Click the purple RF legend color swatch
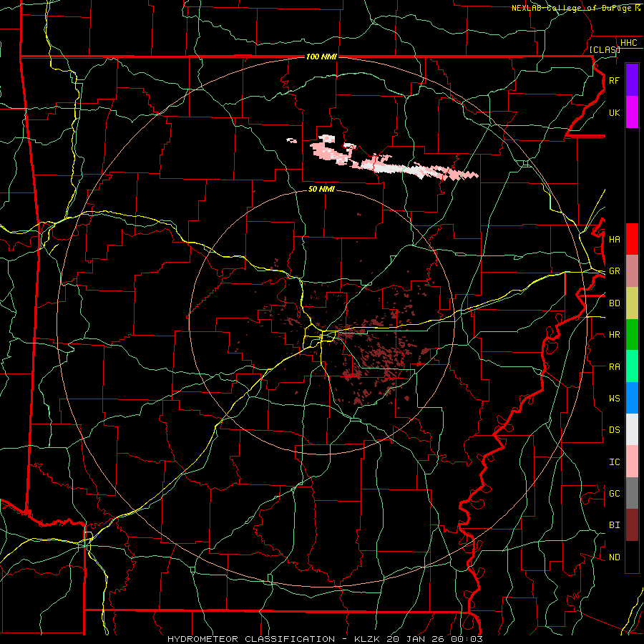The width and height of the screenshot is (644, 644). (632, 80)
